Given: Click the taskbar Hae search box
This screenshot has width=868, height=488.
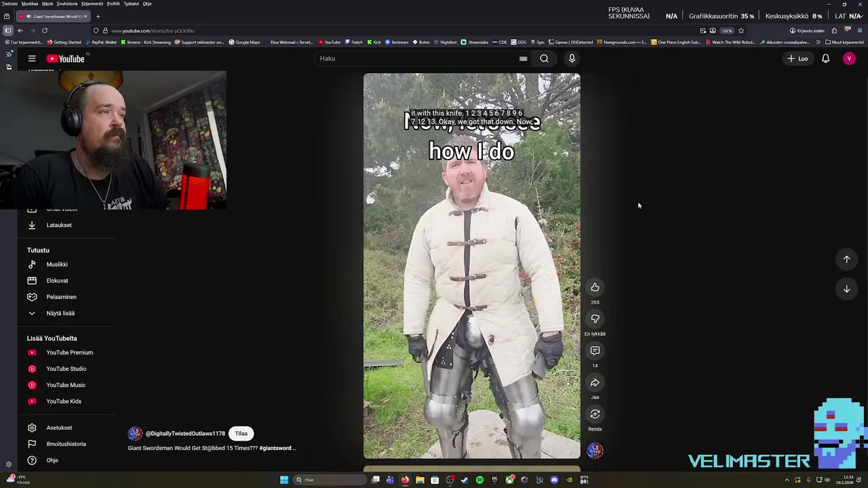Looking at the screenshot, I should tap(330, 480).
